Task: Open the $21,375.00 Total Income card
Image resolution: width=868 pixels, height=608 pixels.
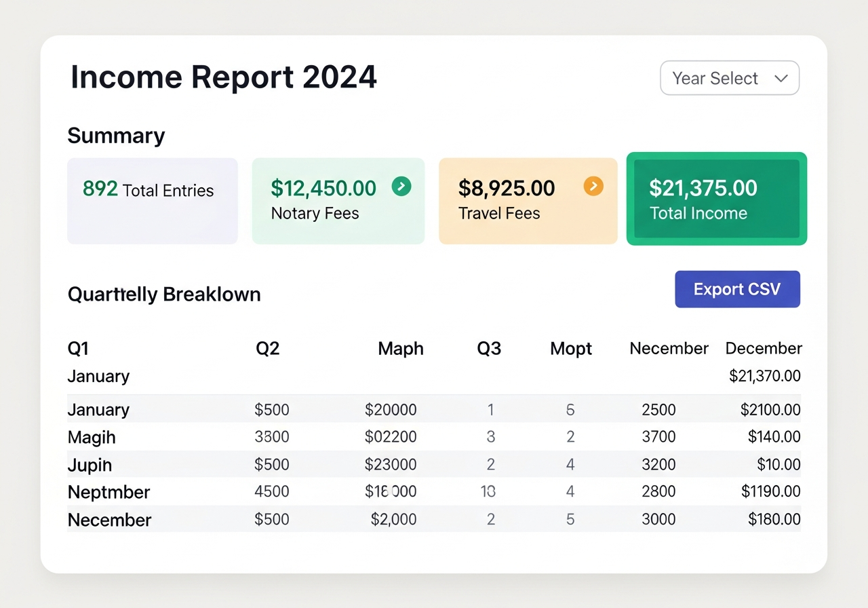Action: 717,199
